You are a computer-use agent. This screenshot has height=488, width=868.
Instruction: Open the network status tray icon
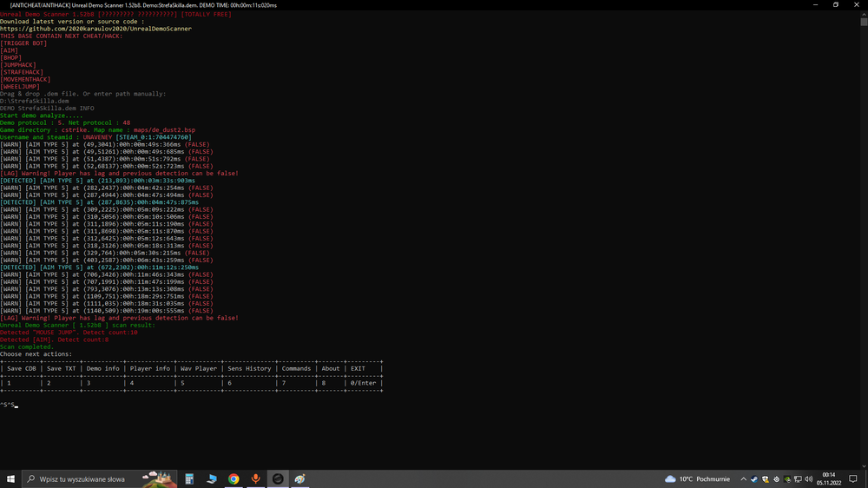(x=798, y=479)
